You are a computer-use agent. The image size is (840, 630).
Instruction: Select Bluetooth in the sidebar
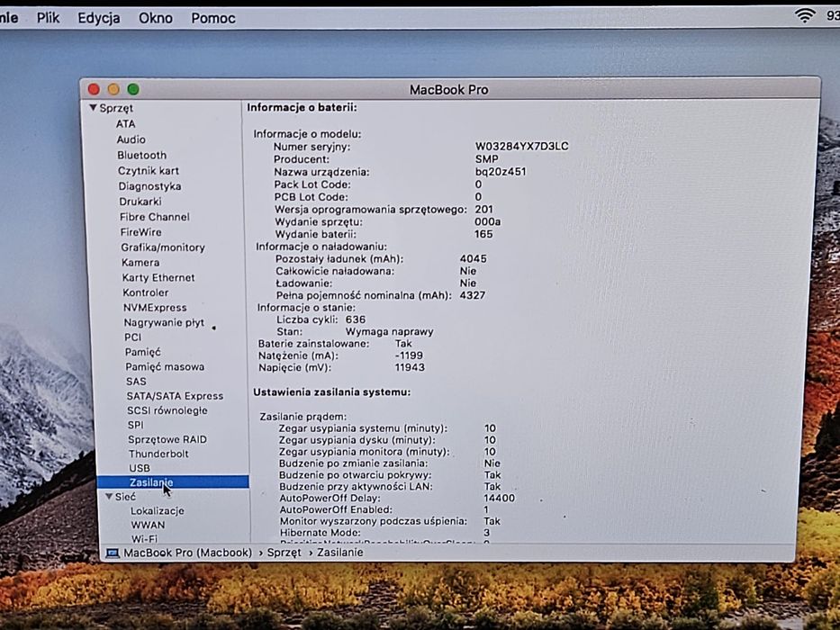pos(142,155)
